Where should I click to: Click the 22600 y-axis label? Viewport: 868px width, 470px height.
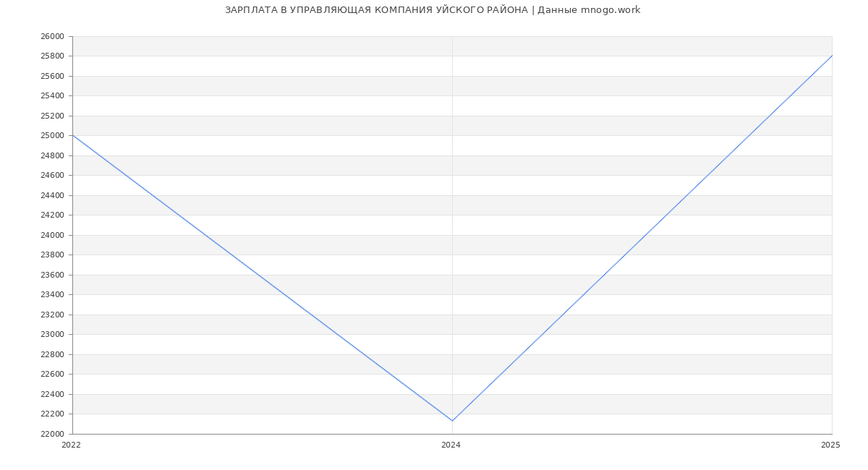click(52, 375)
